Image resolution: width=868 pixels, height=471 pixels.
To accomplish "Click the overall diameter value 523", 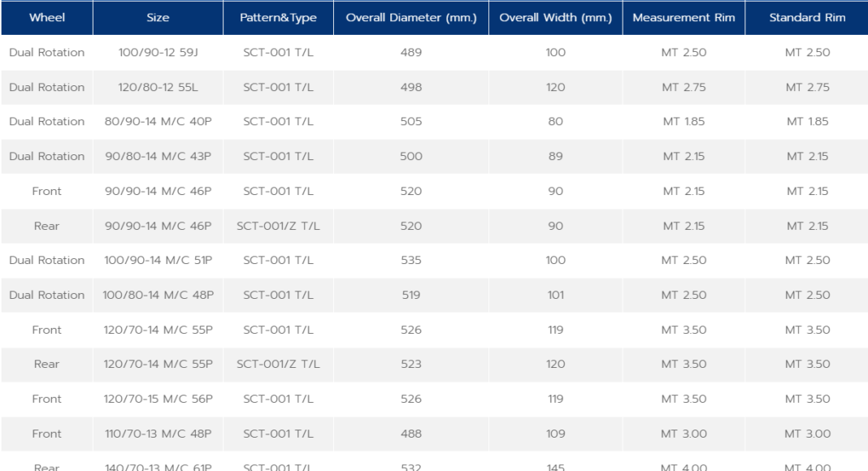I will point(411,365).
